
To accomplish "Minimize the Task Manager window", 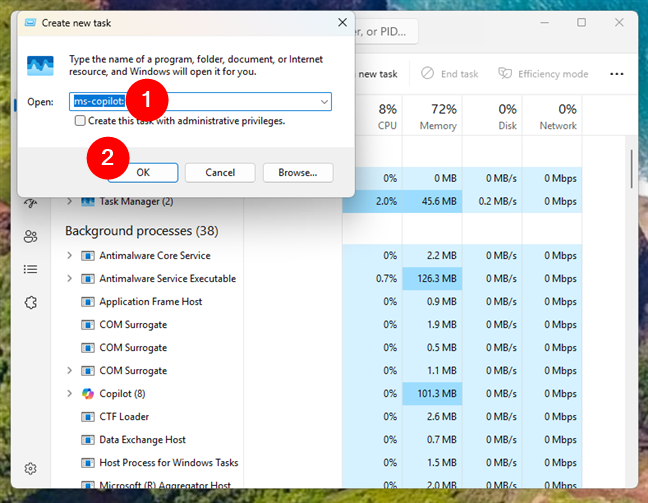I will pos(544,22).
